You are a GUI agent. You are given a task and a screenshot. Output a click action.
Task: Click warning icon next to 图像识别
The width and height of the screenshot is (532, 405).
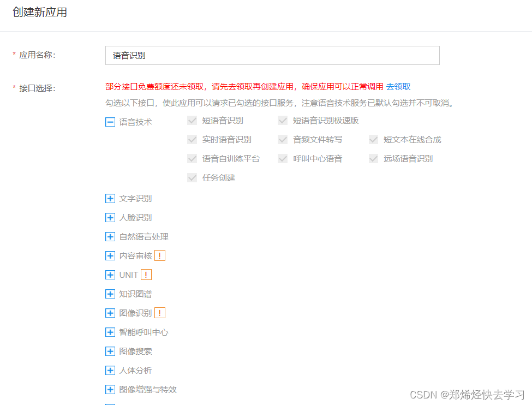160,313
